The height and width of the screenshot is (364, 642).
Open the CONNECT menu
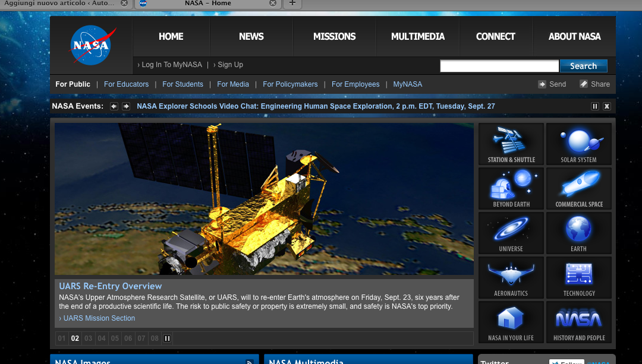point(496,36)
